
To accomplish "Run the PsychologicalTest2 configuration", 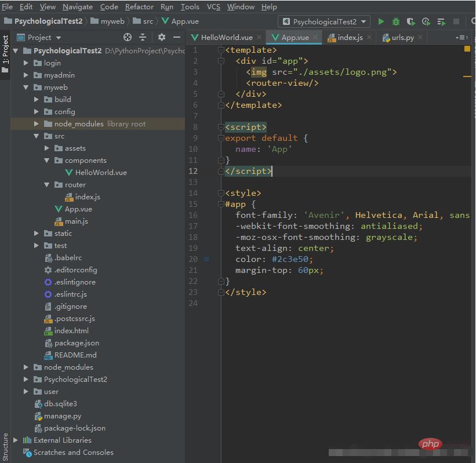I will pyautogui.click(x=381, y=21).
